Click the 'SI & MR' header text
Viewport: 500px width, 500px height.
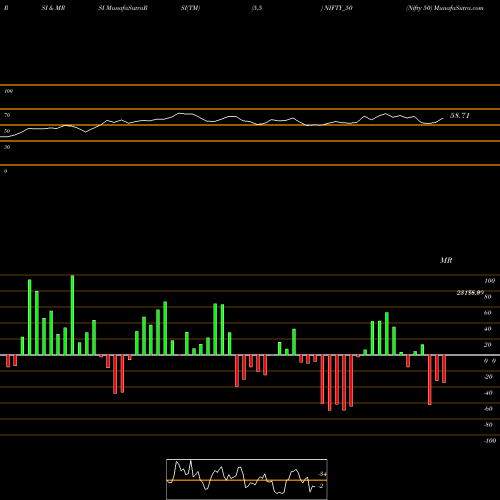(x=53, y=8)
